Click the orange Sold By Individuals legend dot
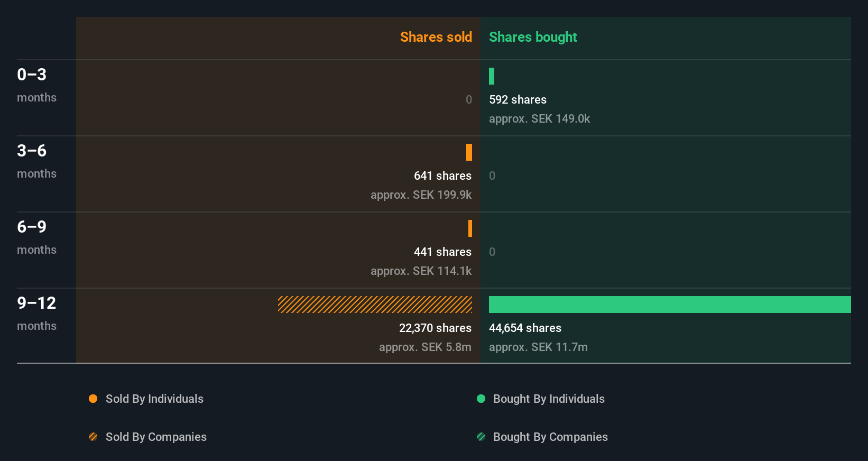Viewport: 868px width, 461px height. click(93, 399)
